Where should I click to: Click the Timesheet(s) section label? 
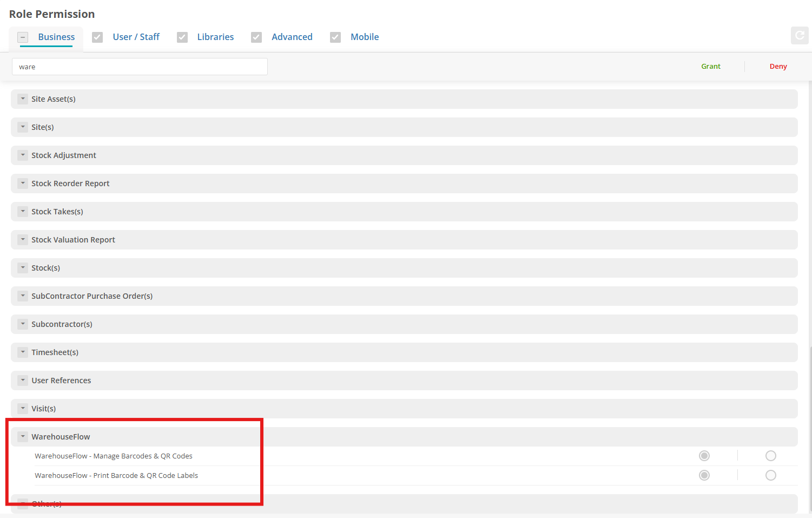click(55, 352)
